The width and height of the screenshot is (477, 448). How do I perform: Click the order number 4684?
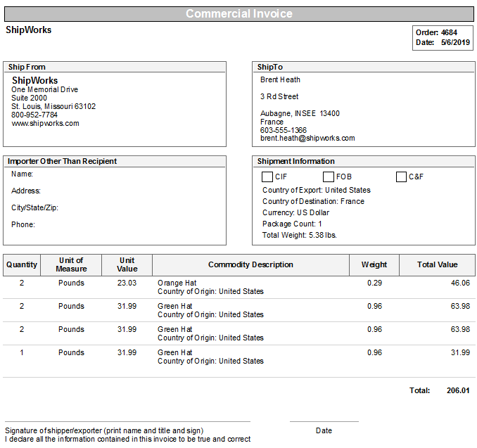(x=449, y=32)
